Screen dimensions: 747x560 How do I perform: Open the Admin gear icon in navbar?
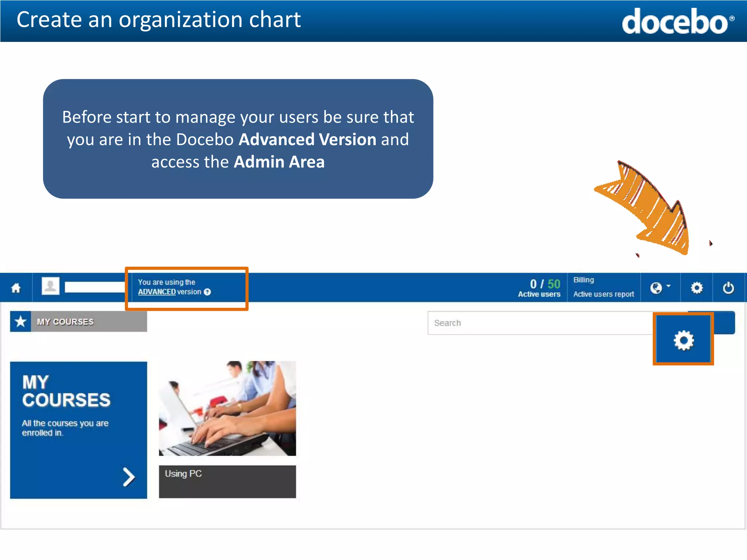[x=697, y=288]
